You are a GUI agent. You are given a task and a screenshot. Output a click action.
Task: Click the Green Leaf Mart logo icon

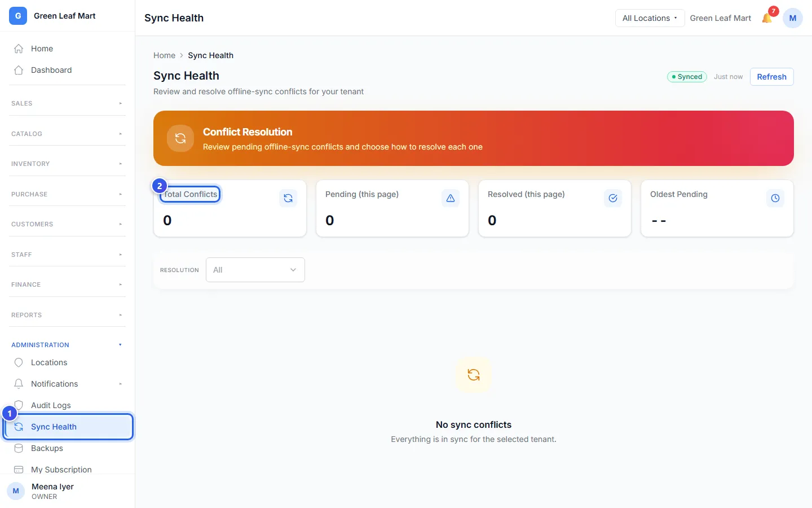point(18,16)
